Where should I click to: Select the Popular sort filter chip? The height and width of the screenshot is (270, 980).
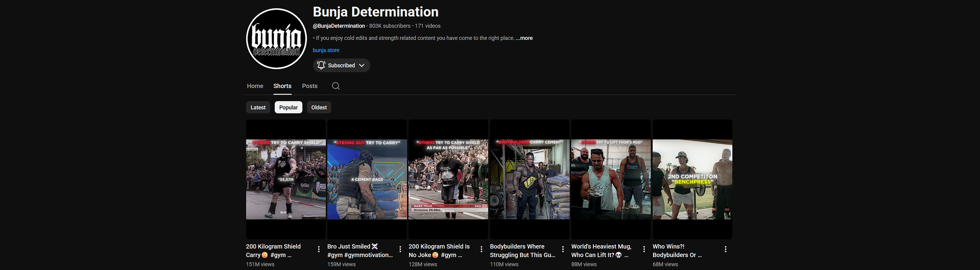pos(288,108)
